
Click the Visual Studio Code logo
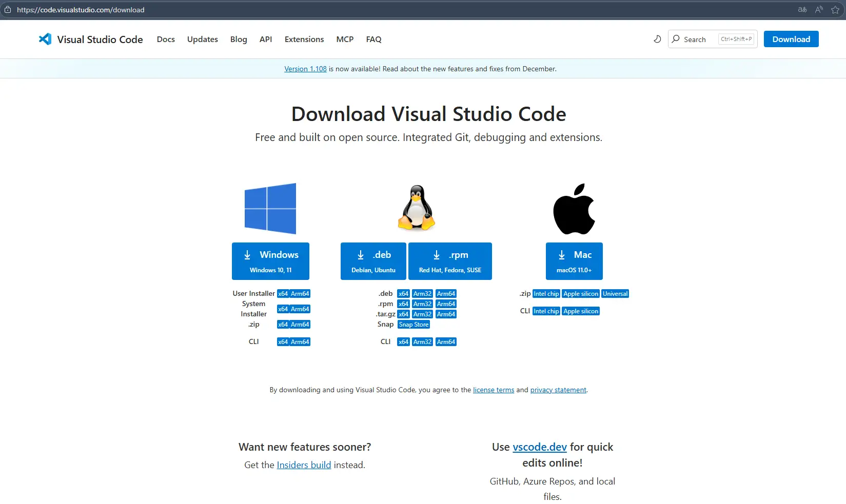coord(46,38)
